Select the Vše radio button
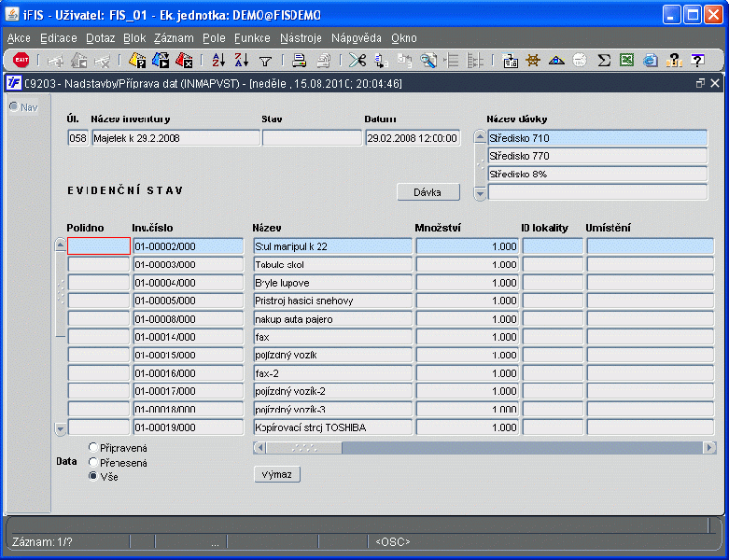 coord(93,476)
